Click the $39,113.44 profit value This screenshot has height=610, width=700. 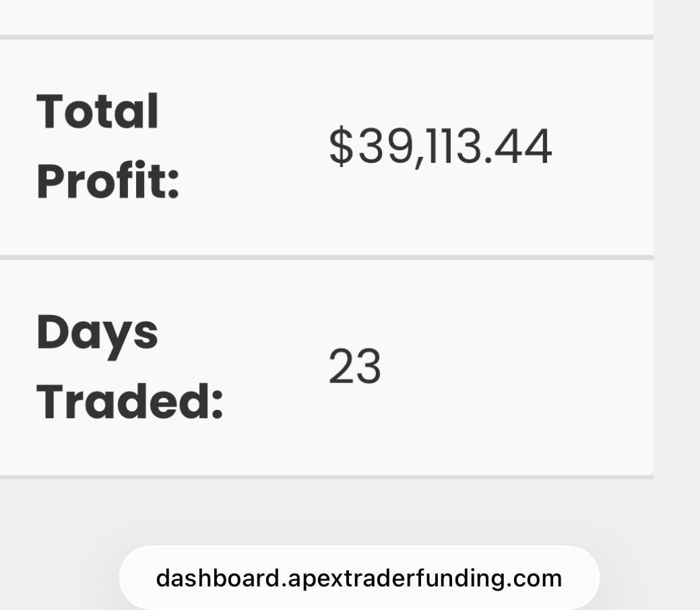coord(440,147)
